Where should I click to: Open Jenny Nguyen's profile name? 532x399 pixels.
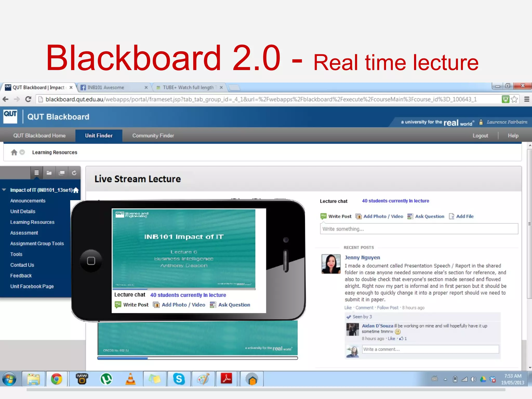click(362, 257)
